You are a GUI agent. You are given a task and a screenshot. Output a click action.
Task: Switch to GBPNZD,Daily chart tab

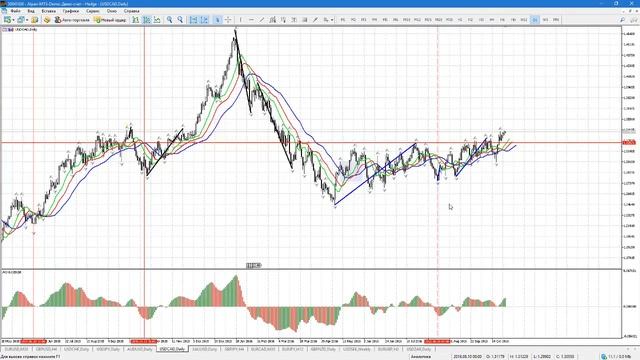pos(323,349)
